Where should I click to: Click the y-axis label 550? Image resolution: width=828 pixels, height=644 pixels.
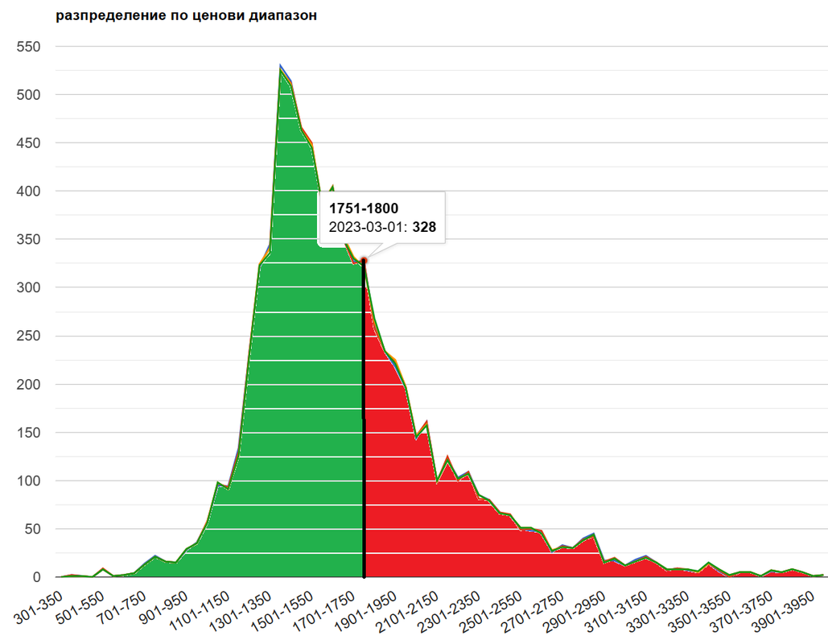tap(28, 47)
